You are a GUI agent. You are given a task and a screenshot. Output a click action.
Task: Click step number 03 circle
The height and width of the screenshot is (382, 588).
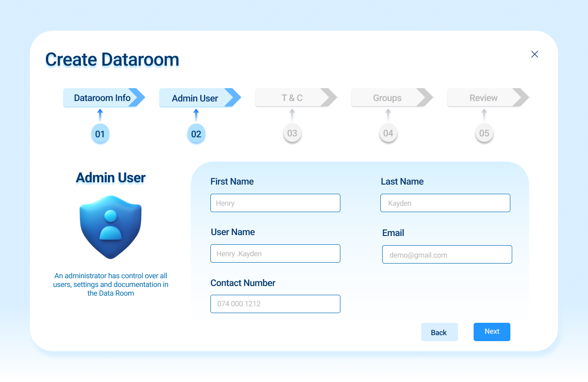pos(292,134)
